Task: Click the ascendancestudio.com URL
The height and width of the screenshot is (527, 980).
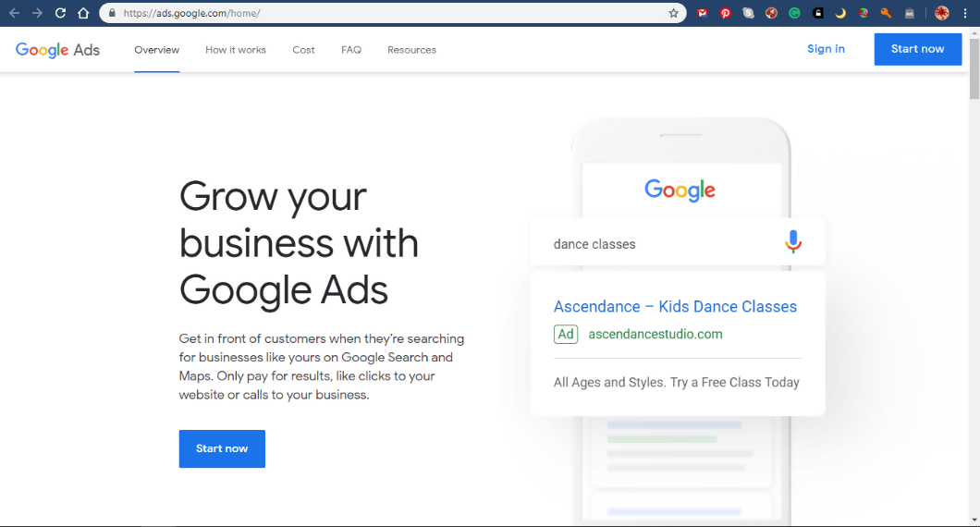Action: (655, 334)
